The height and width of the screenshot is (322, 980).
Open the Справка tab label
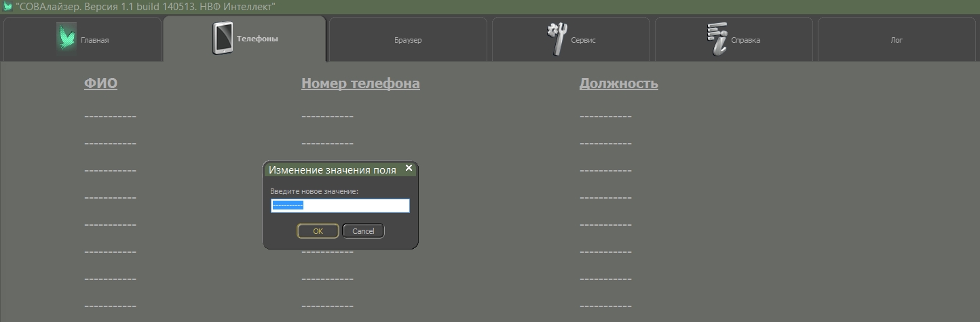click(746, 40)
